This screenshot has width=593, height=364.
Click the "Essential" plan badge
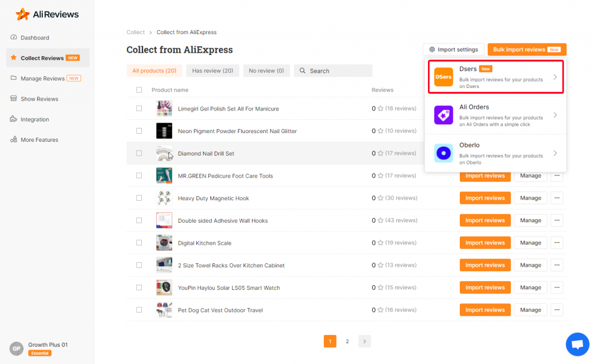pos(40,353)
